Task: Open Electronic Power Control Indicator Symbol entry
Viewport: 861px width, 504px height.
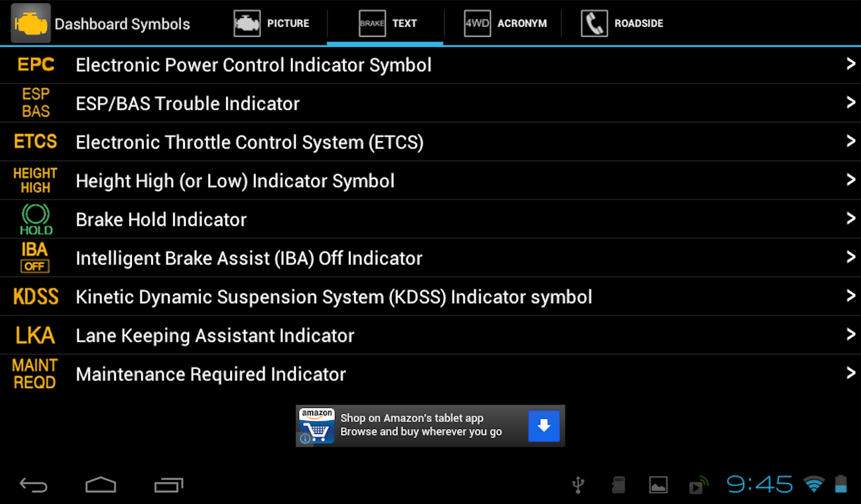Action: (x=431, y=65)
